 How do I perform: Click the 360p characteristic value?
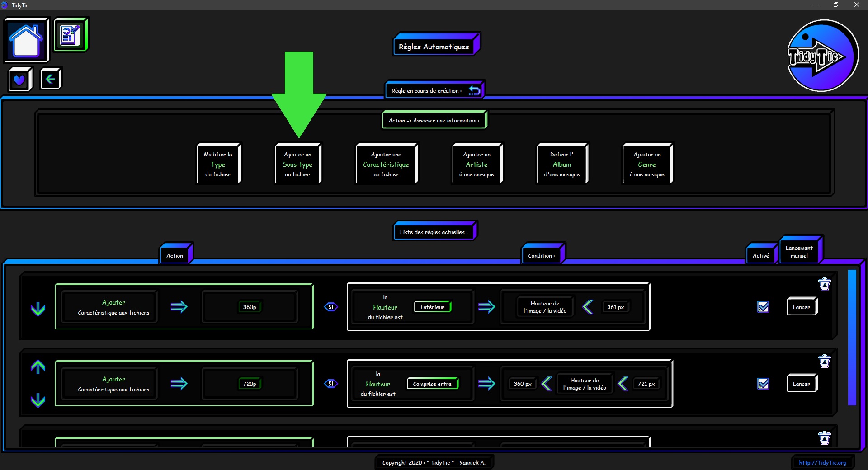tap(250, 307)
